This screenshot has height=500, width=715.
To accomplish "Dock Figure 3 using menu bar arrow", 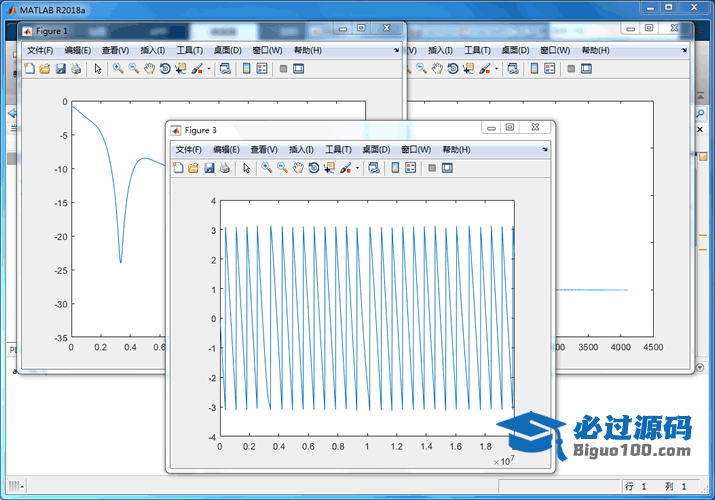I will 545,149.
